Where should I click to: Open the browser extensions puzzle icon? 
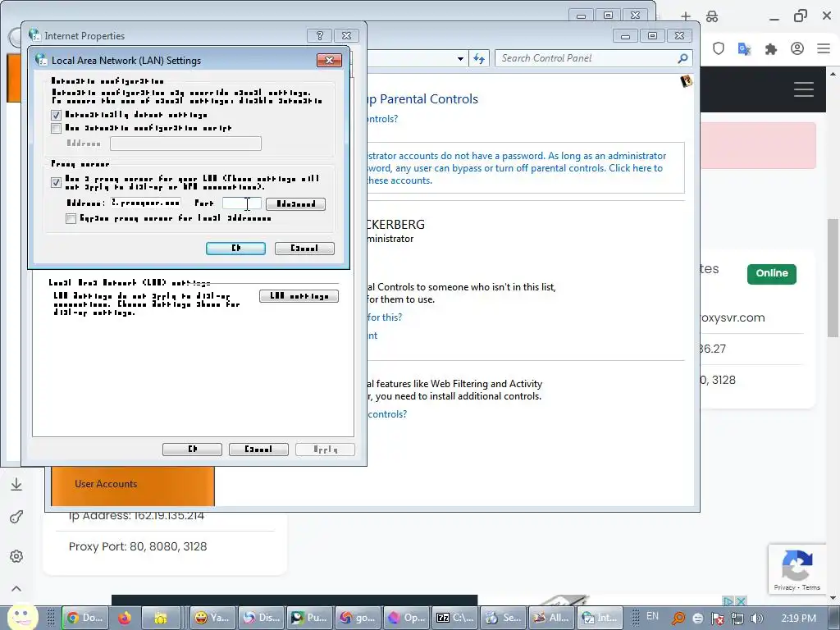771,48
